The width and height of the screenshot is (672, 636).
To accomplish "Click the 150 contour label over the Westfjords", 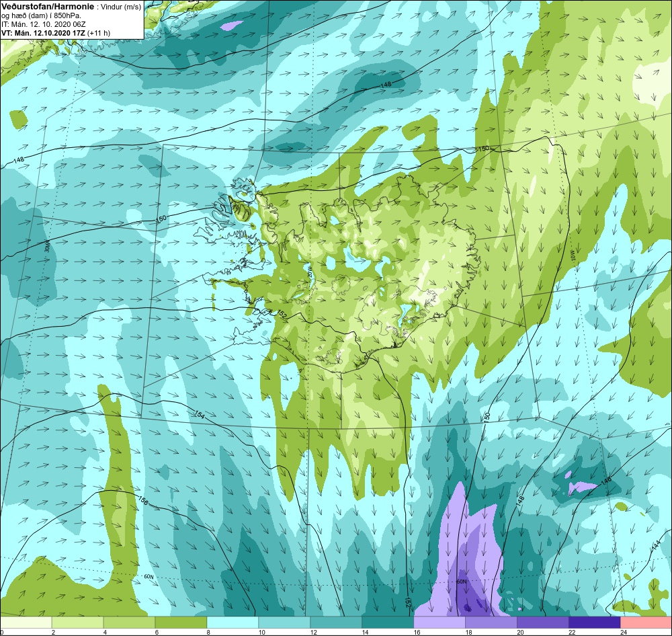I will click(x=161, y=218).
